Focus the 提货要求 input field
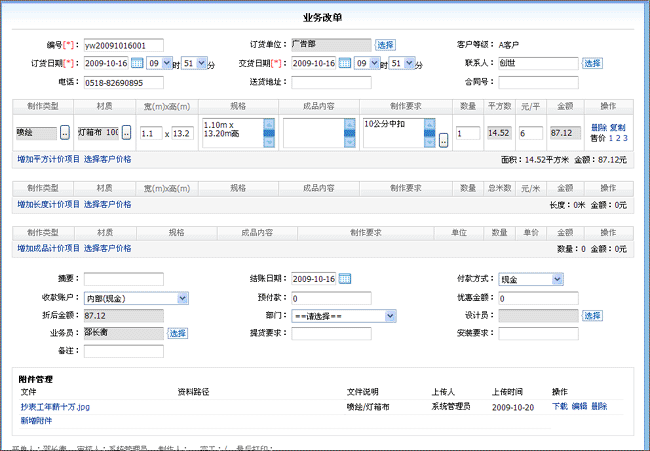Image resolution: width=650 pixels, height=451 pixels. tap(331, 333)
